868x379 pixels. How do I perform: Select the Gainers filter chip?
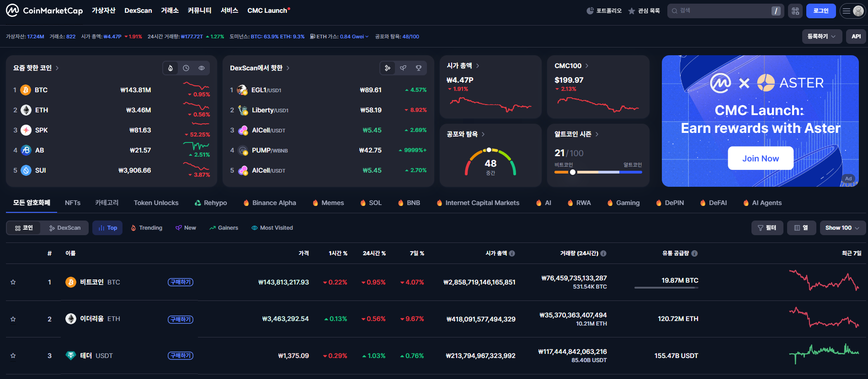pos(224,228)
